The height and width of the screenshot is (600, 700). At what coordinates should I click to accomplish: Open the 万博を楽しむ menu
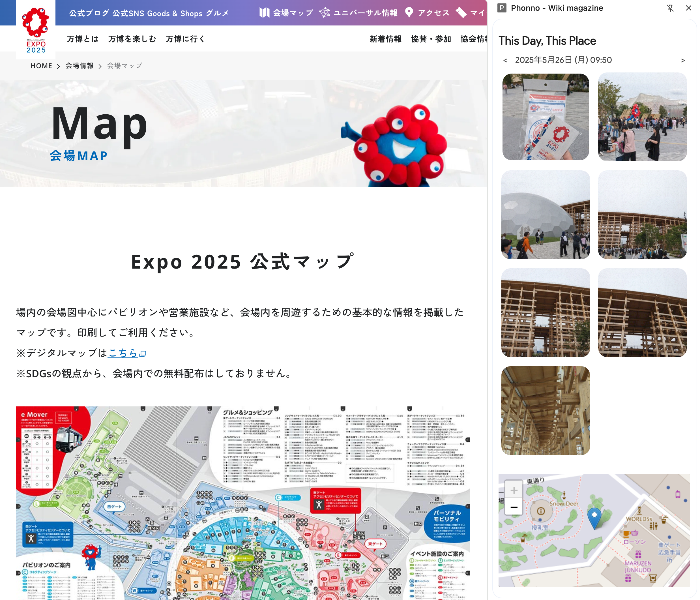pos(132,39)
